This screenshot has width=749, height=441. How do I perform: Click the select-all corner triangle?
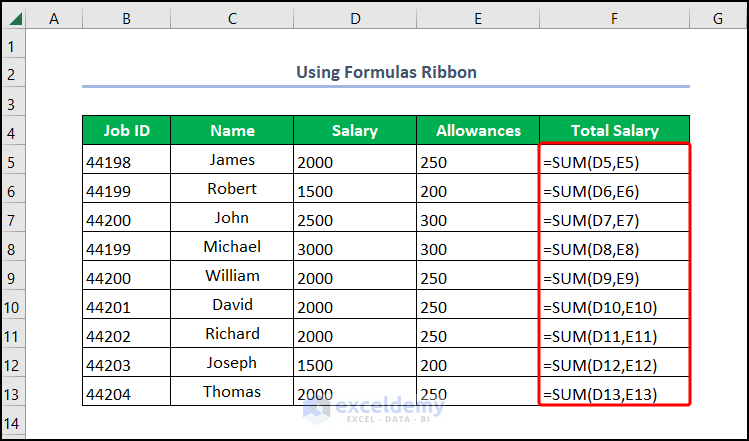click(12, 17)
